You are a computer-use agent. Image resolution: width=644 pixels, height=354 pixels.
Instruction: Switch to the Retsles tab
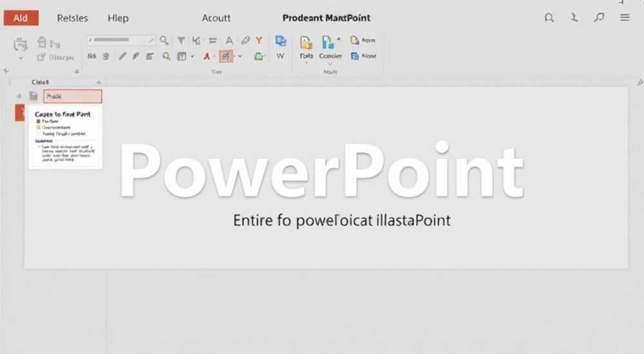tap(72, 18)
